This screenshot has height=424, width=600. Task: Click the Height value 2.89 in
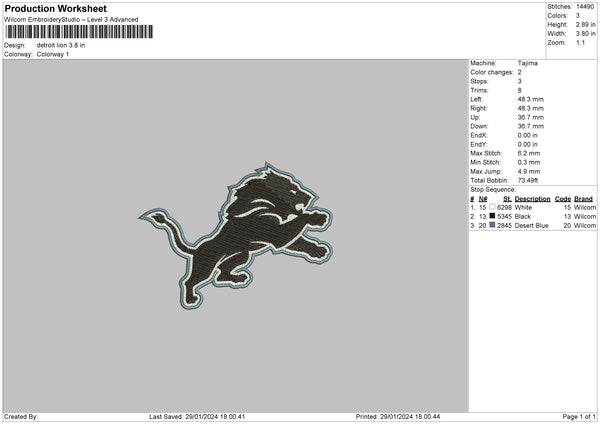(585, 24)
